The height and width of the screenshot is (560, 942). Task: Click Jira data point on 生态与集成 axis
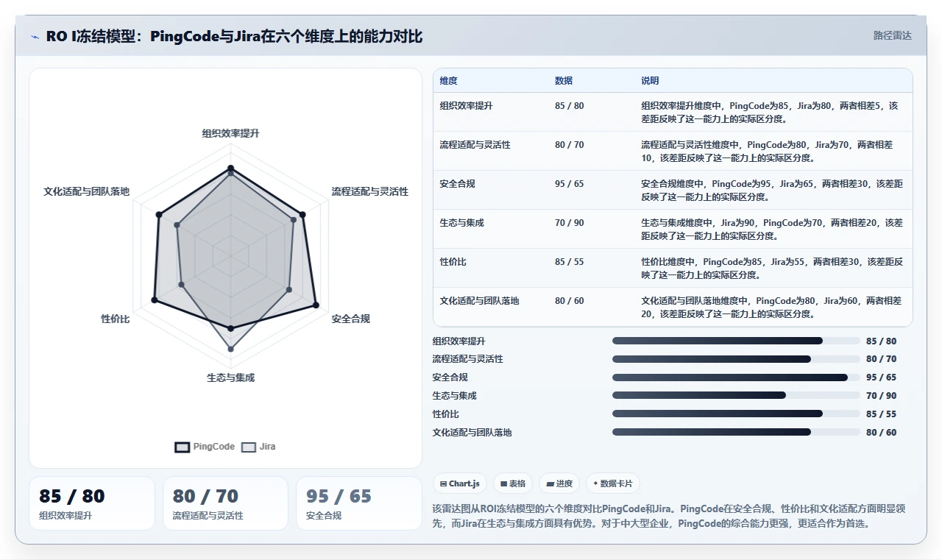pyautogui.click(x=230, y=349)
